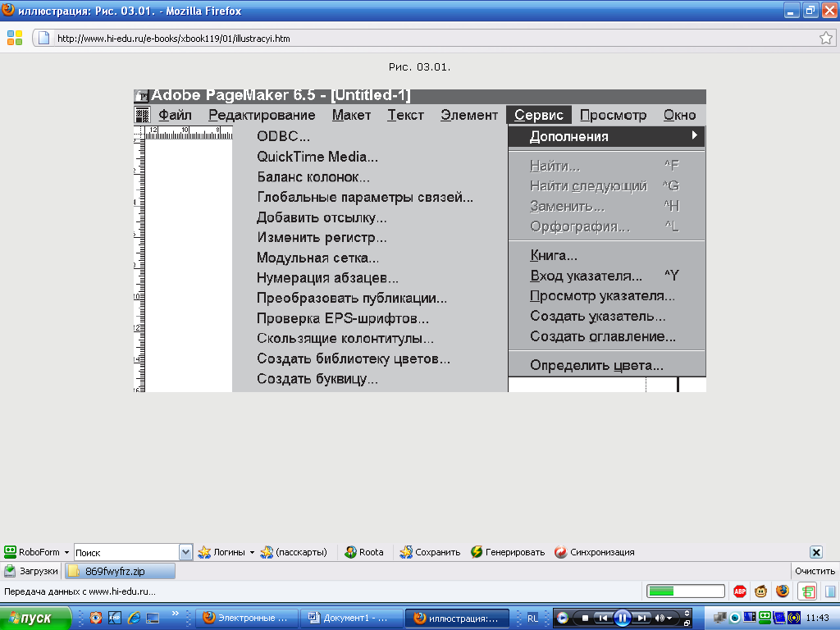The image size is (840, 630).
Task: Click the Баланс колонок... plugin entry
Action: click(x=313, y=177)
